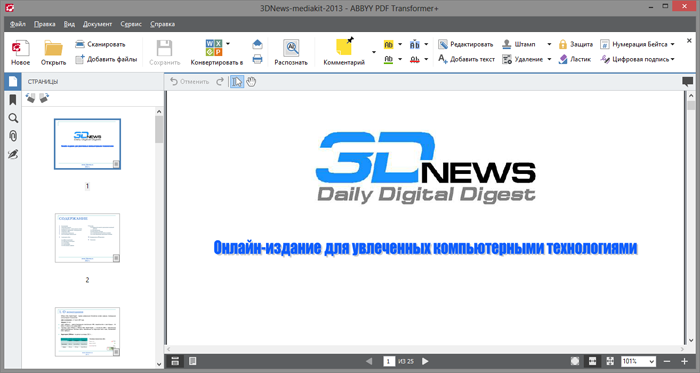Activate the selection cursor tool

(237, 82)
